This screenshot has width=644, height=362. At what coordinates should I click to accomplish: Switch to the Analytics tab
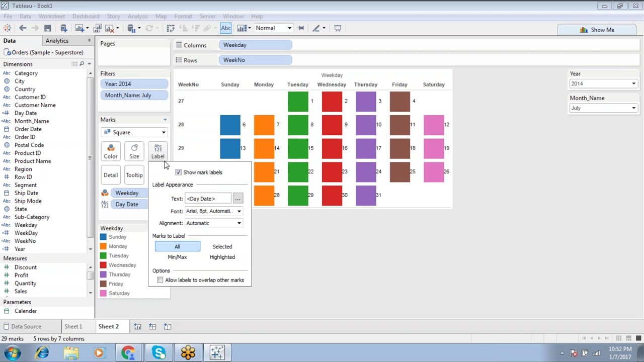point(57,41)
